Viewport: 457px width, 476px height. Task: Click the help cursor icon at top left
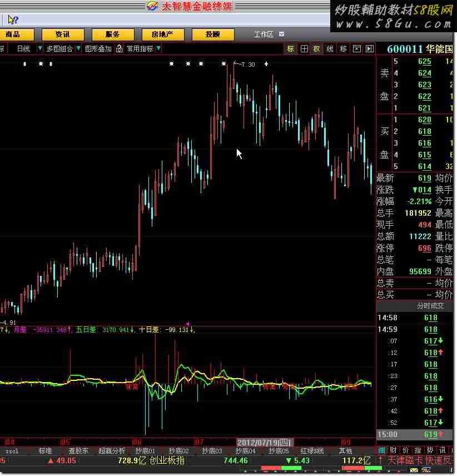[x=12, y=20]
